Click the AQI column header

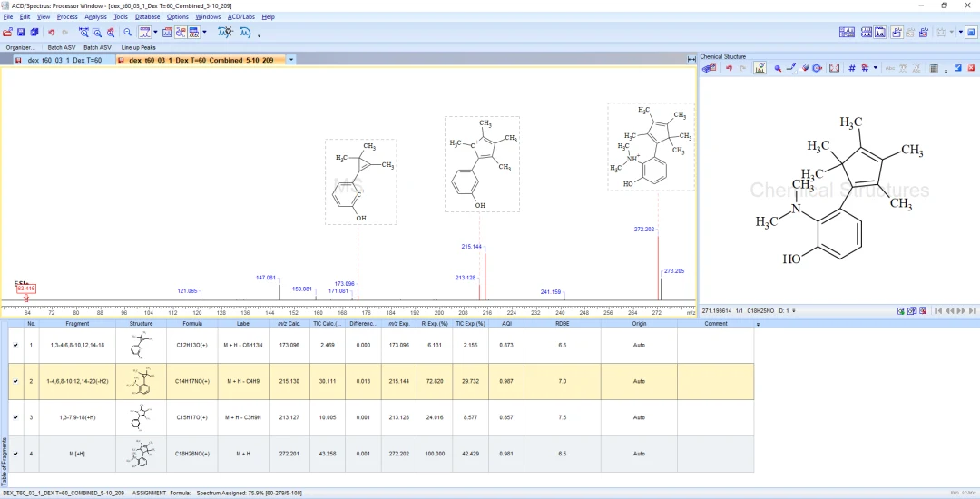coord(506,324)
